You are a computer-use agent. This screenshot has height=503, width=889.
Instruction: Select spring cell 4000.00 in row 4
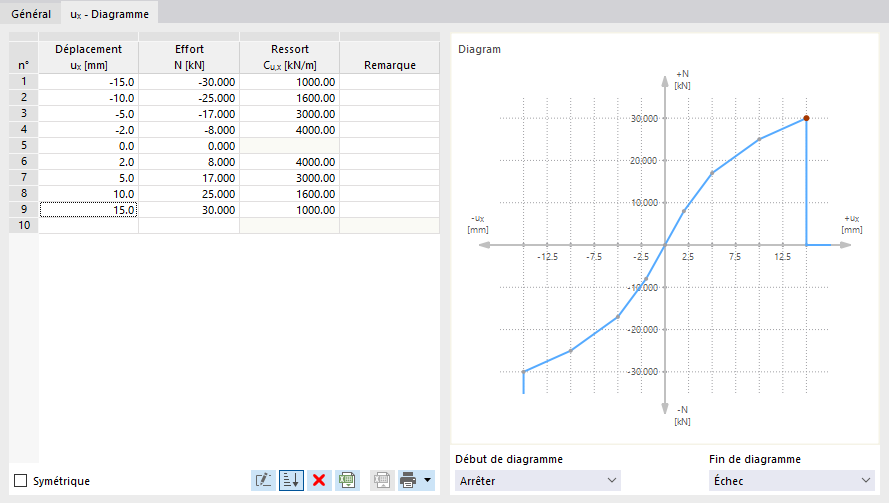coord(290,129)
